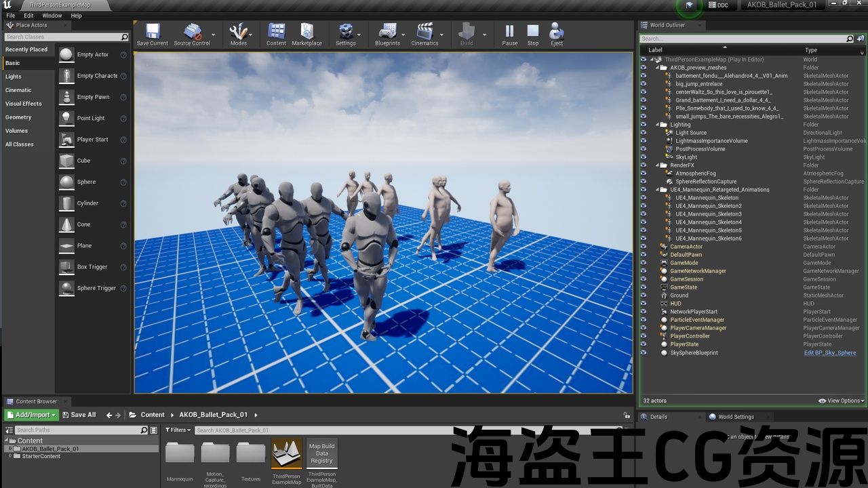The height and width of the screenshot is (488, 868).
Task: Stop the running simulation
Action: (x=533, y=34)
